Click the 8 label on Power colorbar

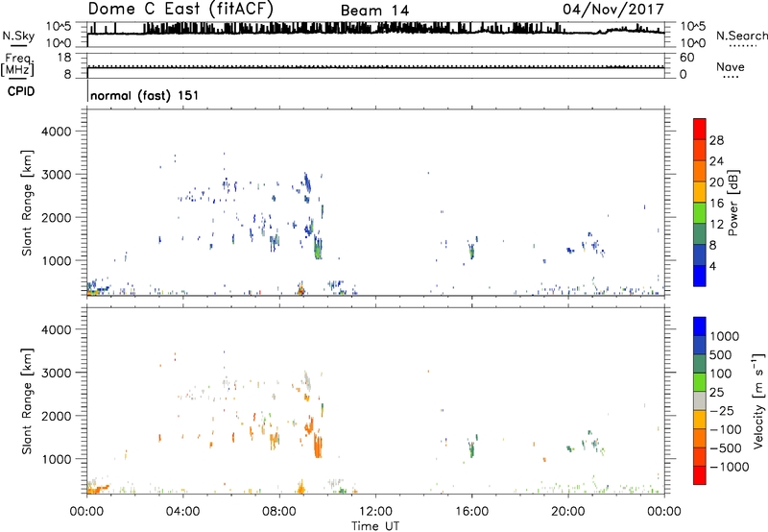pos(712,245)
